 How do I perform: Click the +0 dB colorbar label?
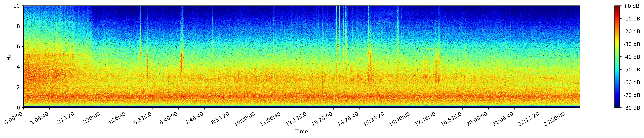632,6
